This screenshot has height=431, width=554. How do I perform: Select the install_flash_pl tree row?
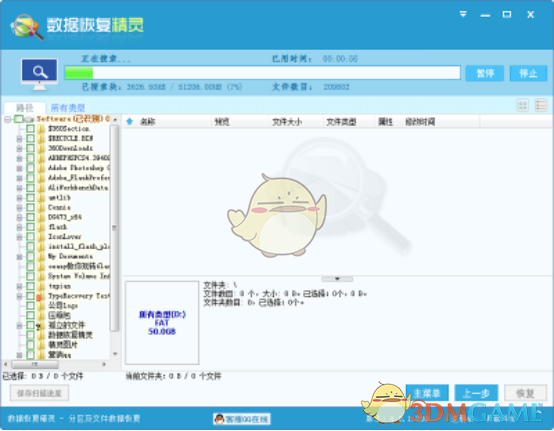pos(78,247)
